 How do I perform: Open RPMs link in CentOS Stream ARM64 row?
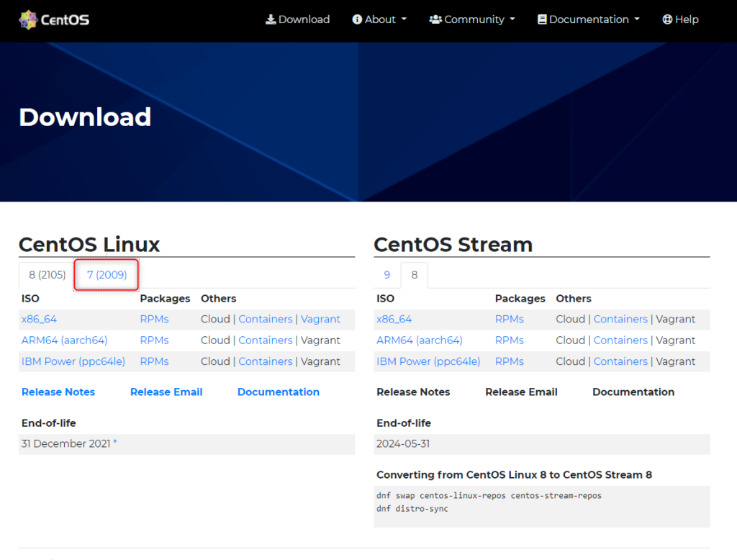pyautogui.click(x=510, y=340)
